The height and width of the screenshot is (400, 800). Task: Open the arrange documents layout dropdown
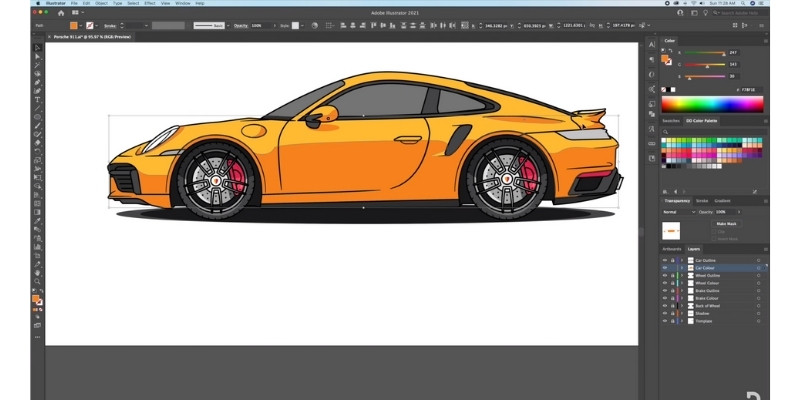(78, 13)
